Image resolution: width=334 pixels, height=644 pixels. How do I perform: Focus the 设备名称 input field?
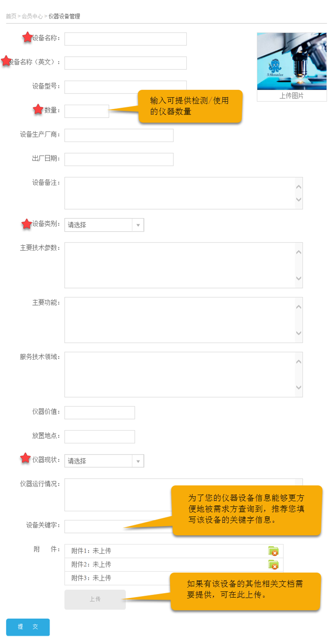(125, 39)
